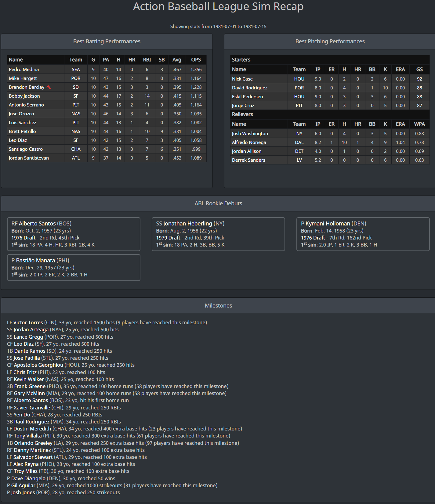Viewport: 435px width, 504px height.
Task: Click Victor Torres in milestones list
Action: pyautogui.click(x=28, y=323)
